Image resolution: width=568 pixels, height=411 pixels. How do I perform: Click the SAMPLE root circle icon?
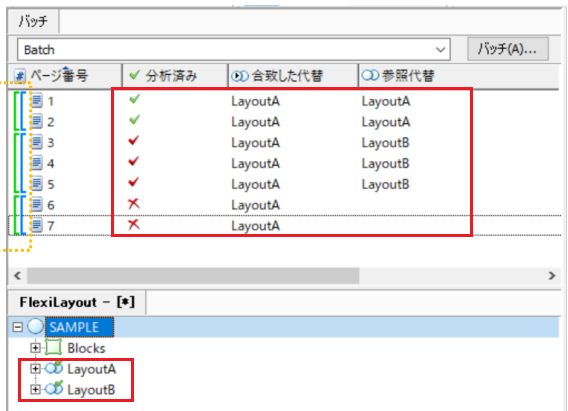click(x=36, y=326)
